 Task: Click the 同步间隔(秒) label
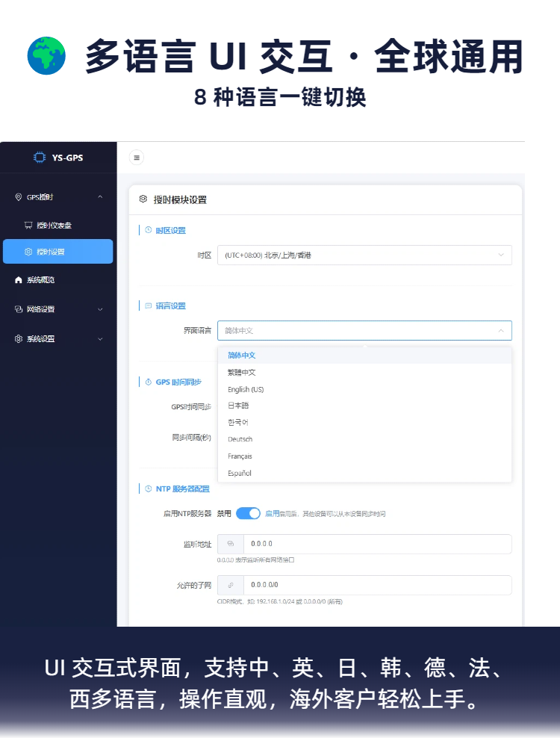(x=192, y=438)
